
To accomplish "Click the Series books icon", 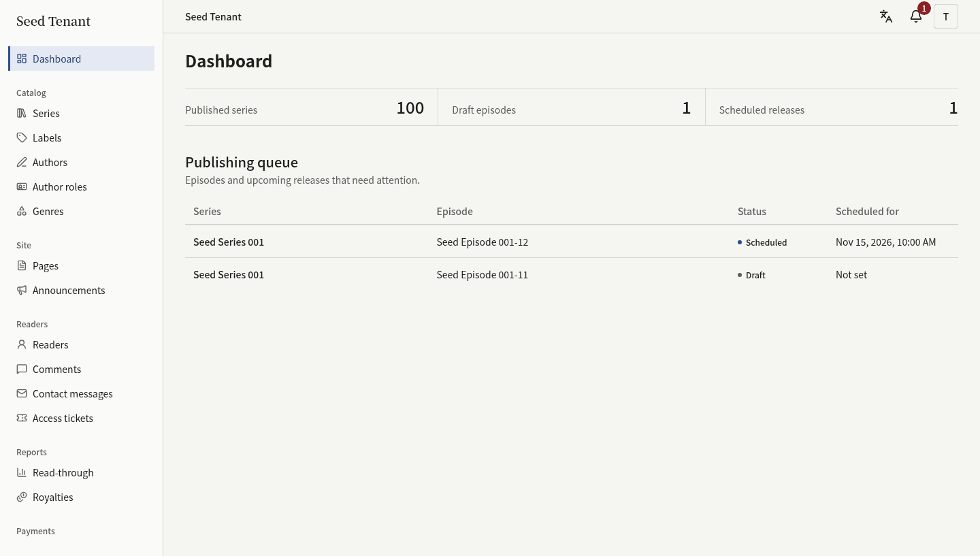I will click(22, 113).
